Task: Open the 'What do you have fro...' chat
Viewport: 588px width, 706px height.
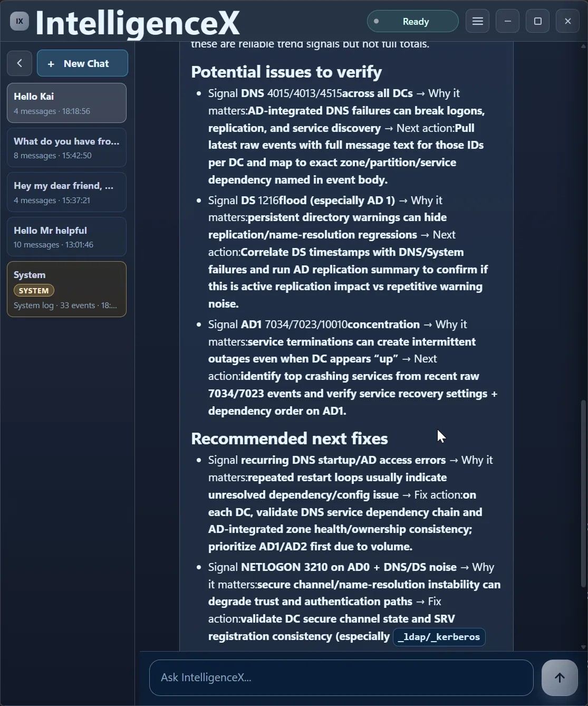Action: 66,148
